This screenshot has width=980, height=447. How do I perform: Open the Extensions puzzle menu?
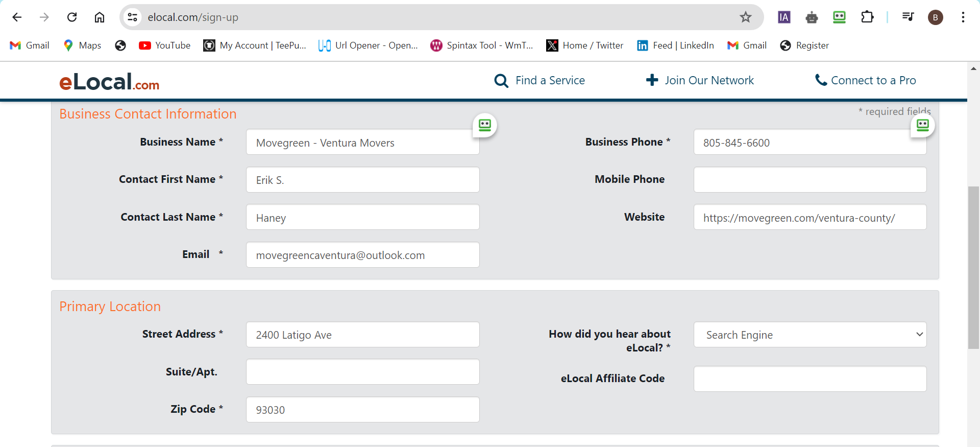click(x=867, y=17)
